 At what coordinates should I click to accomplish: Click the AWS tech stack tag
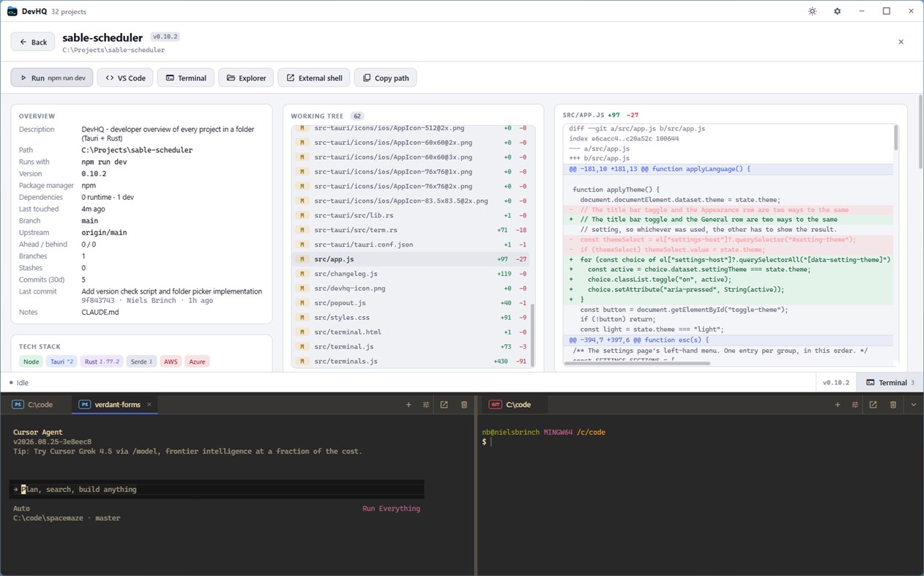[171, 362]
